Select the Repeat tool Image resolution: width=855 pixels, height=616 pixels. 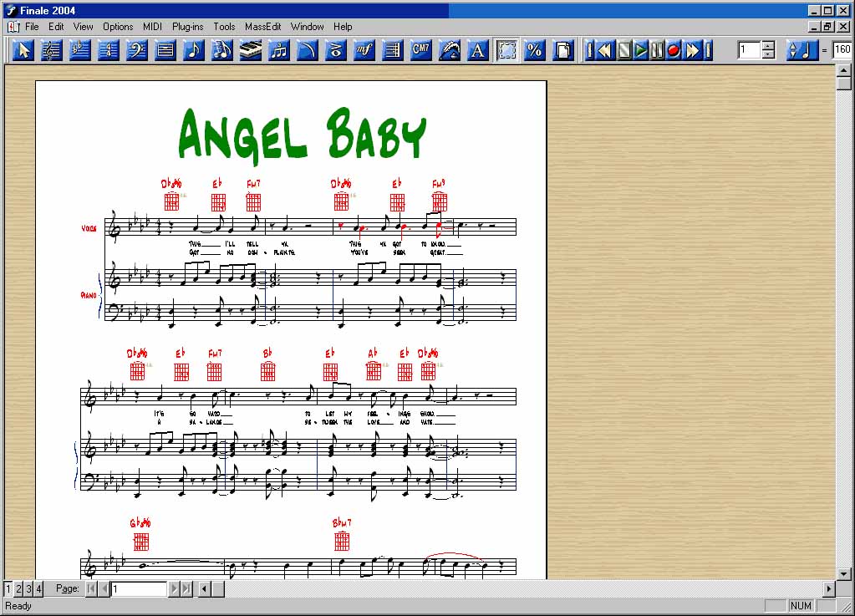[x=392, y=50]
